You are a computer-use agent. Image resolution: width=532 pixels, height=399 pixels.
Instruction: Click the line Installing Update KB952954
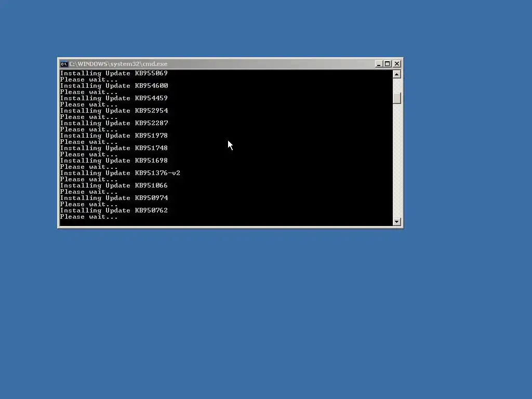pyautogui.click(x=114, y=111)
